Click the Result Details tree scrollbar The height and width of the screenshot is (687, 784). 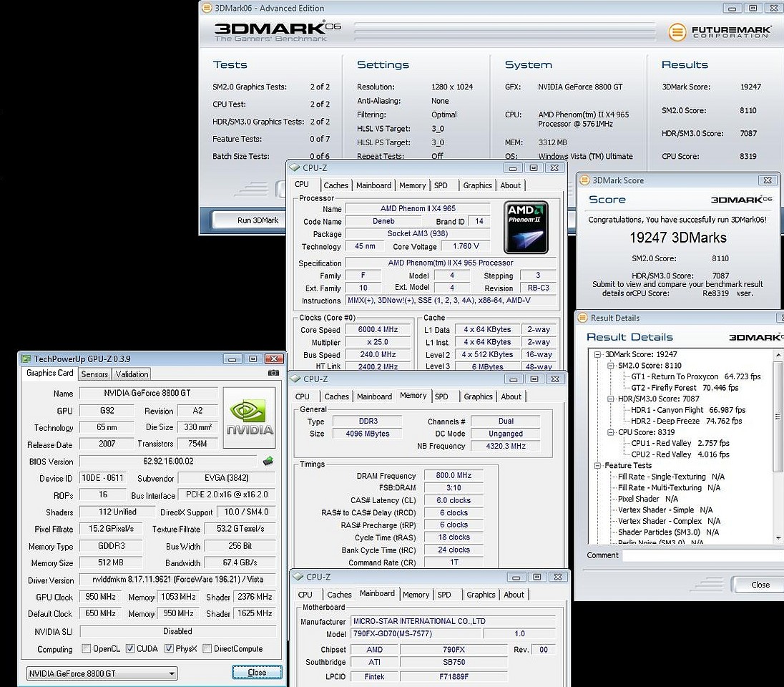tap(778, 415)
